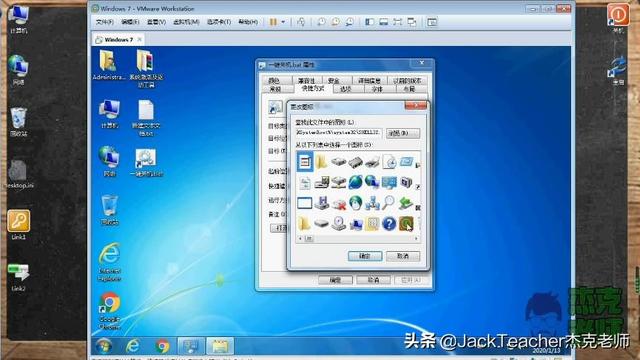Screen dimensions: 640x360
Task: Open the 文件(F) menu in VMware
Action: [104, 22]
